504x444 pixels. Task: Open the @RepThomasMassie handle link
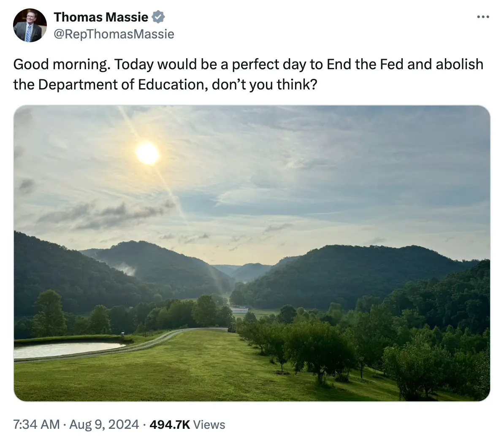click(114, 34)
